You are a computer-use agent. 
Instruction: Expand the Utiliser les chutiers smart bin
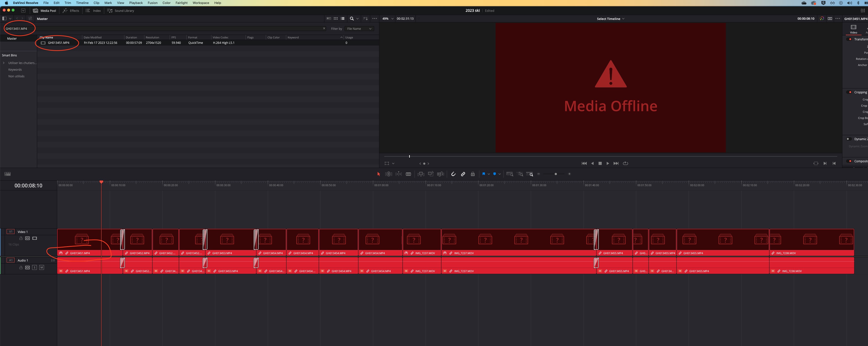point(4,63)
